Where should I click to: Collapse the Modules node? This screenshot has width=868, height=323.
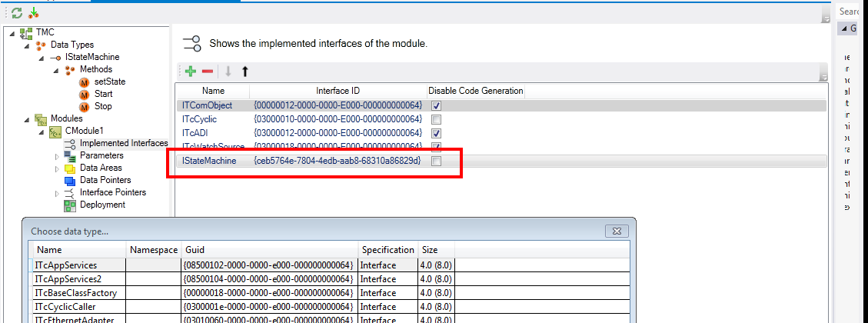pos(28,118)
